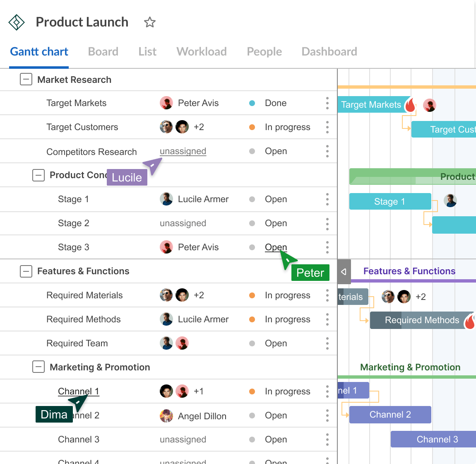Image resolution: width=476 pixels, height=464 pixels.
Task: Collapse the Market Research section
Action: (26, 79)
